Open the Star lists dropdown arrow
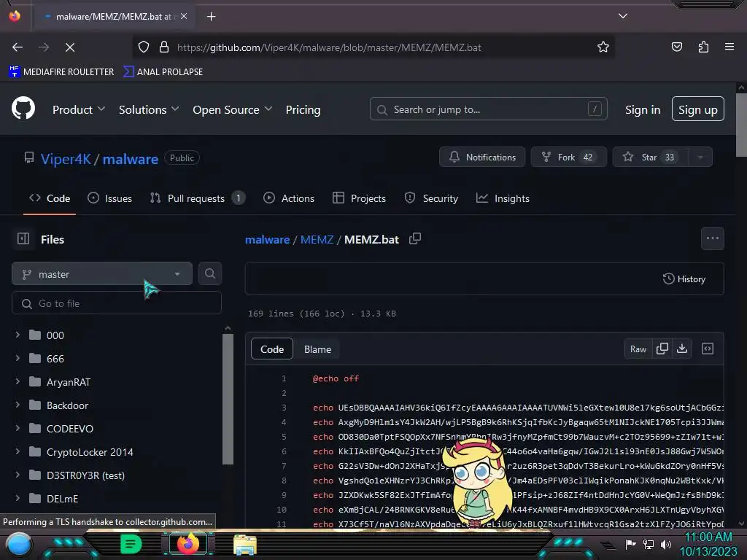The image size is (747, 560). tap(700, 157)
